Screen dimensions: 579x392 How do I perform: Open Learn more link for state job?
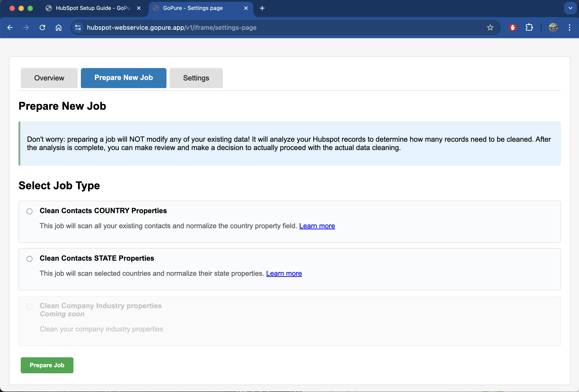[x=284, y=273]
